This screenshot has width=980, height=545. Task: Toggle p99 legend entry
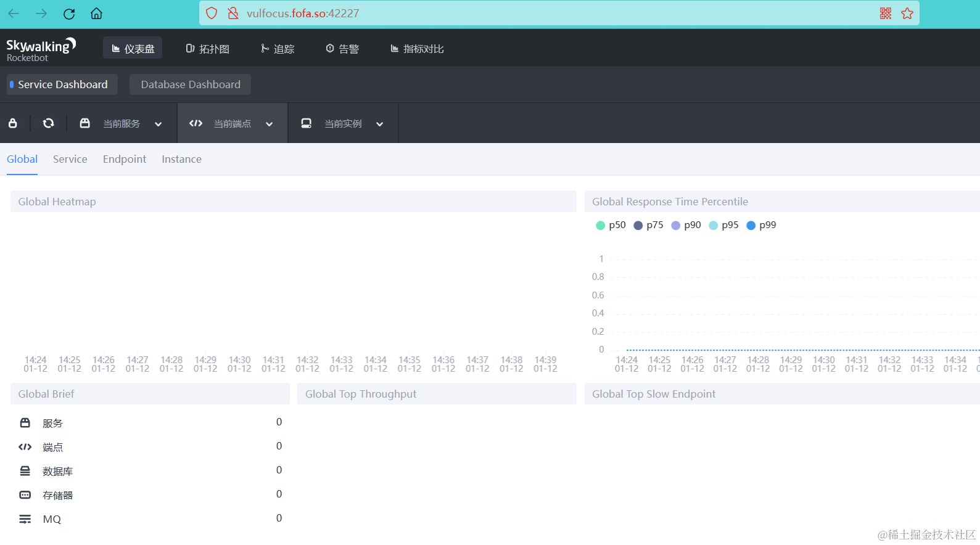click(x=761, y=225)
